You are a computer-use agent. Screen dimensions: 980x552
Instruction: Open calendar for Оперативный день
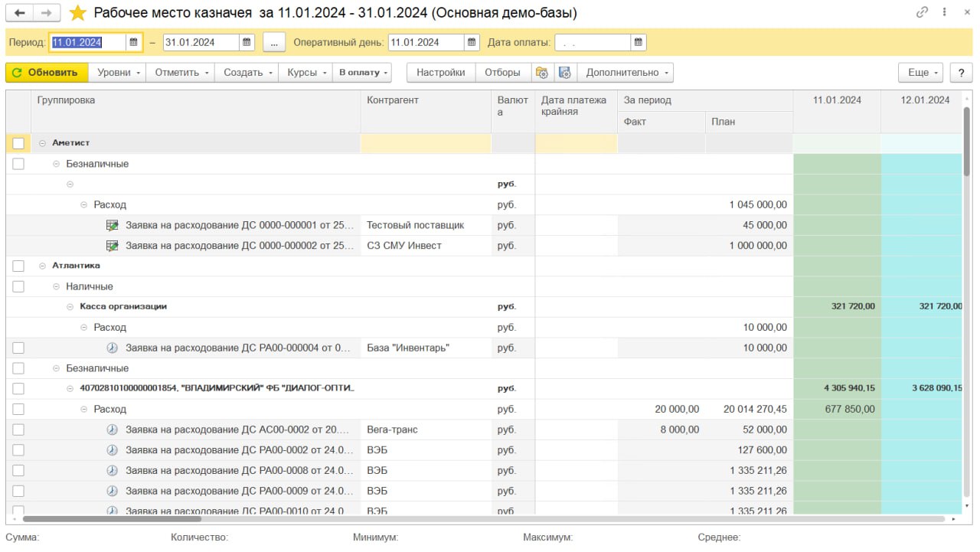[472, 43]
